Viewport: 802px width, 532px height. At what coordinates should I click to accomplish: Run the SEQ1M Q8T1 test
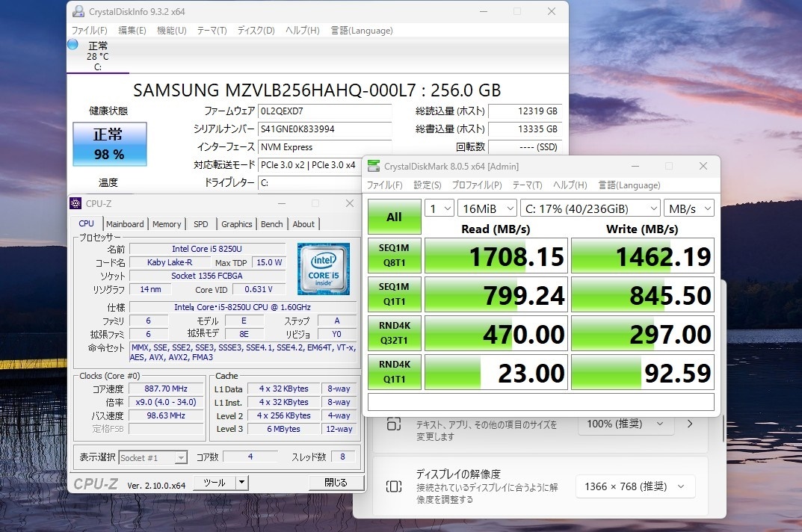(x=395, y=256)
